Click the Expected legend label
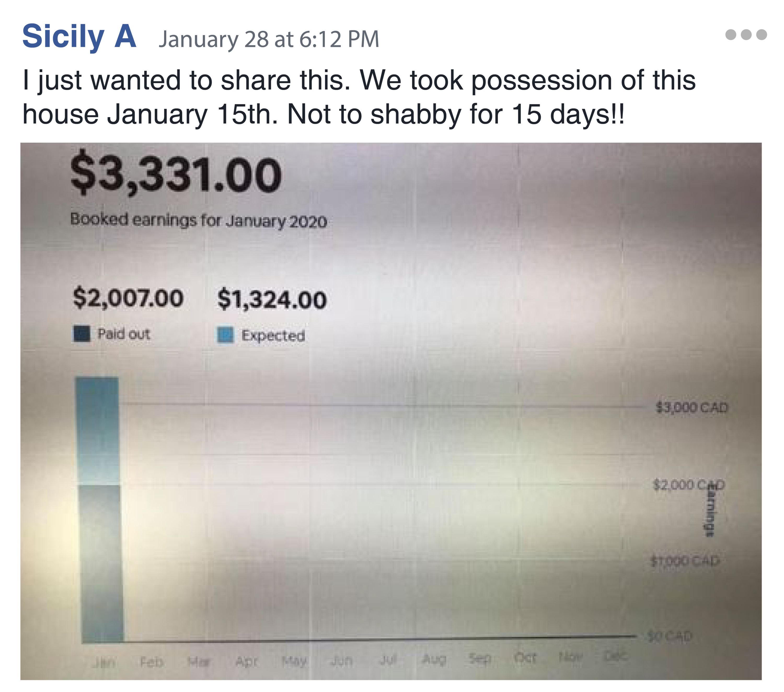Image resolution: width=784 pixels, height=692 pixels. [273, 336]
